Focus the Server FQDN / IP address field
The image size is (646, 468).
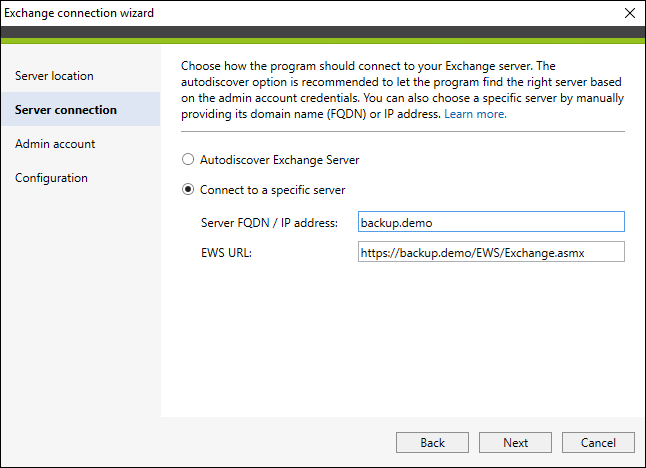pyautogui.click(x=491, y=222)
